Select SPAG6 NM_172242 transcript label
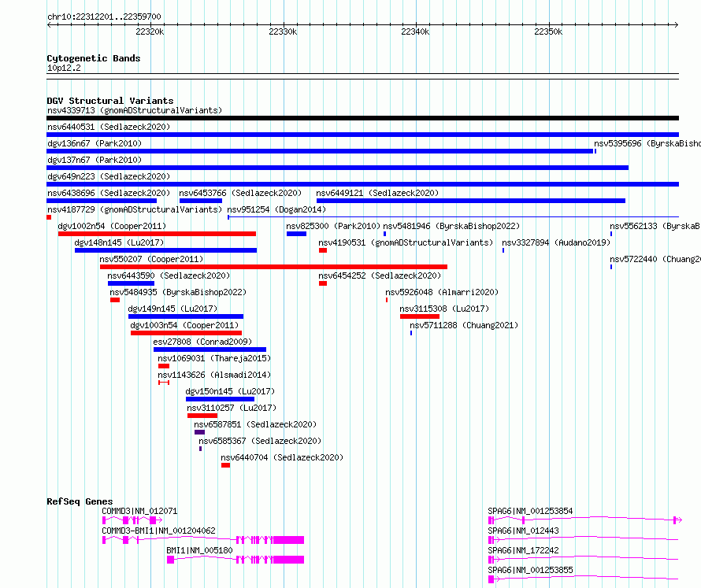Screen dimensions: 701x588 (523, 550)
